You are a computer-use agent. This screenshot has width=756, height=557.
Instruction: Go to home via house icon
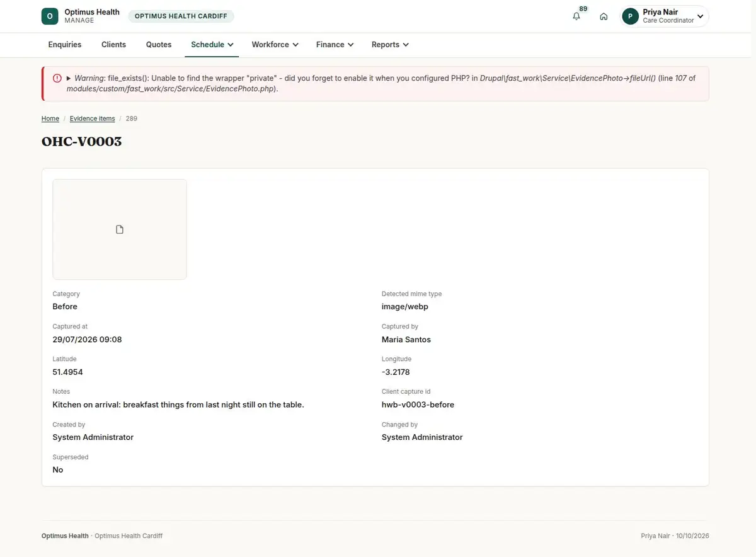pyautogui.click(x=604, y=16)
